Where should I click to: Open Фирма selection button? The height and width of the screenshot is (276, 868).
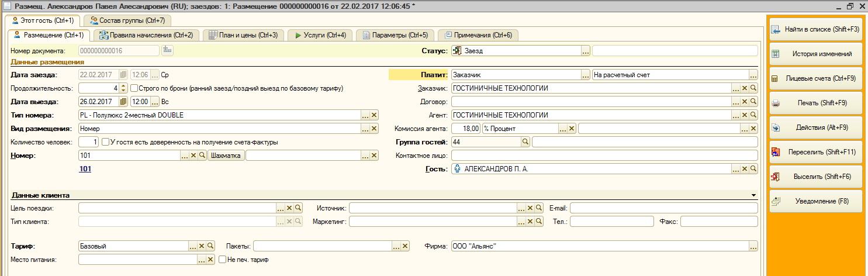pyautogui.click(x=753, y=246)
